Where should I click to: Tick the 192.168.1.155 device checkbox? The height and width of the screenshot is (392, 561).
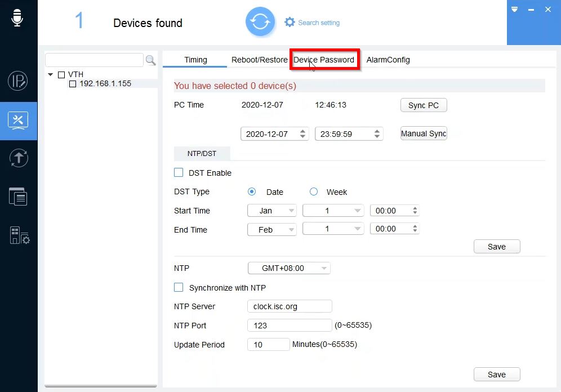click(x=73, y=84)
